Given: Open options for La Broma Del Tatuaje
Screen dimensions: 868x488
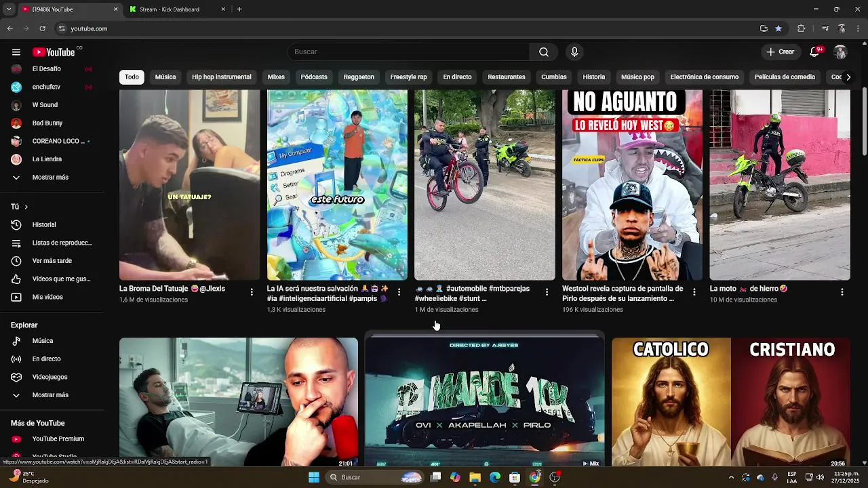Looking at the screenshot, I should pyautogui.click(x=252, y=292).
